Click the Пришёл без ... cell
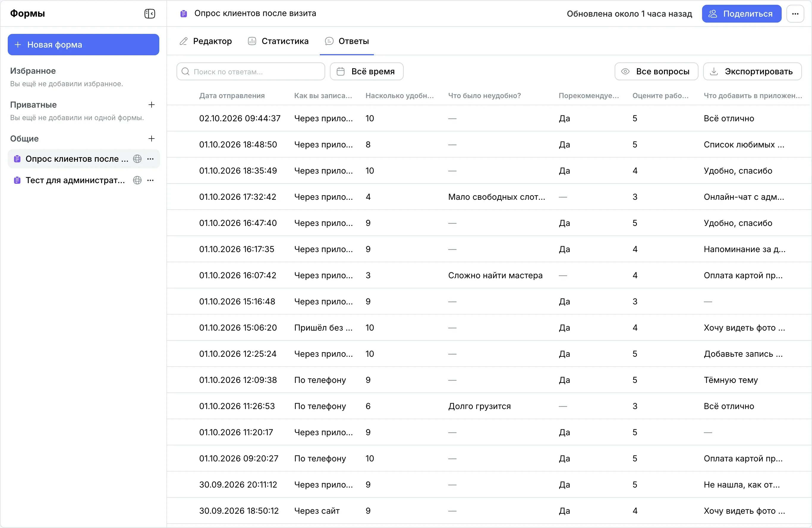Screen dimensions: 812x528 tap(323, 327)
